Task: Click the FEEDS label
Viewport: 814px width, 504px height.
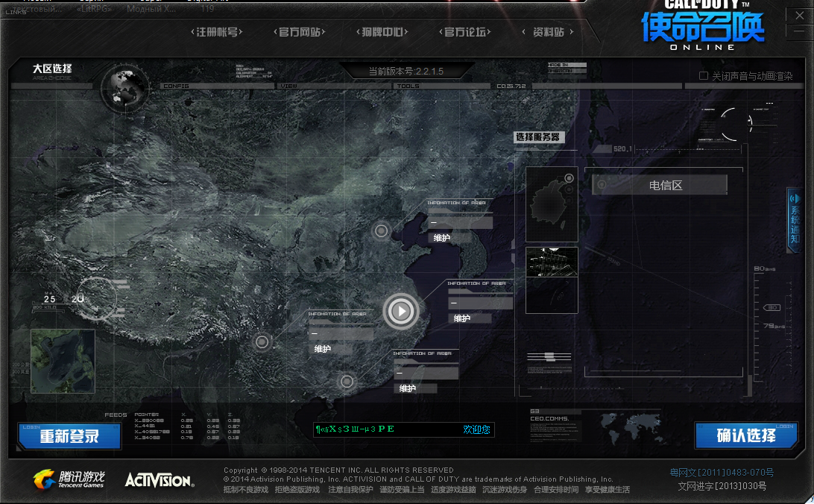Action: 116,415
